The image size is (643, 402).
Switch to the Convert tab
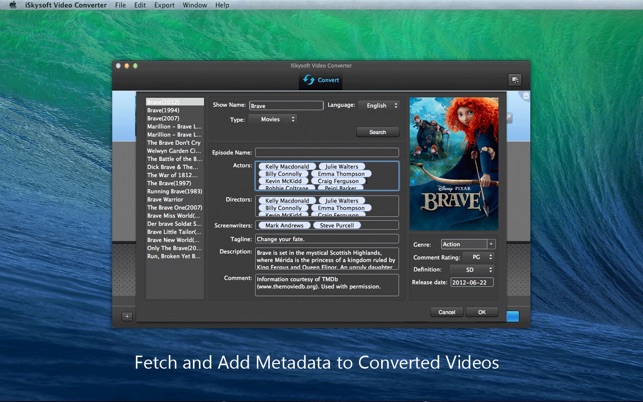[x=321, y=80]
